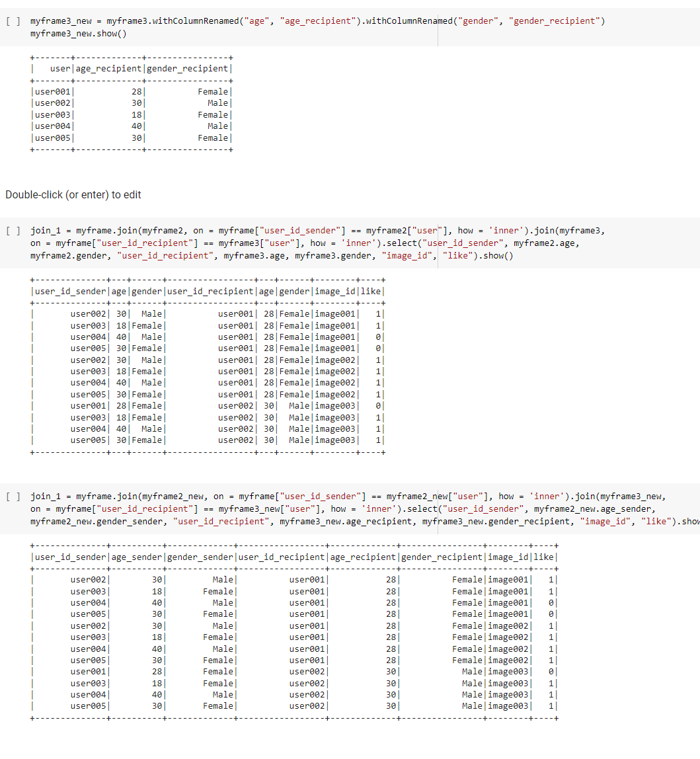Click myframe2_new.age_sender in the third code cell
The width and height of the screenshot is (700, 759).
point(592,508)
